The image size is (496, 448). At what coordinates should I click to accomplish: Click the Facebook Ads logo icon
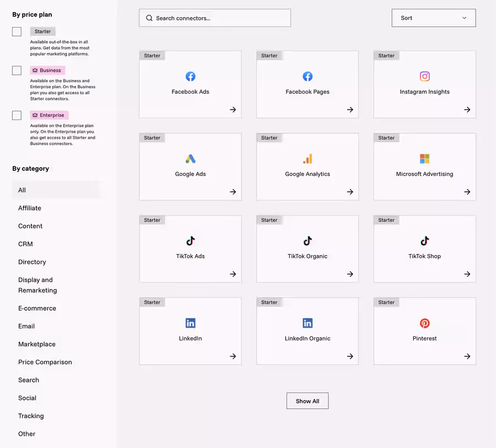point(191,76)
